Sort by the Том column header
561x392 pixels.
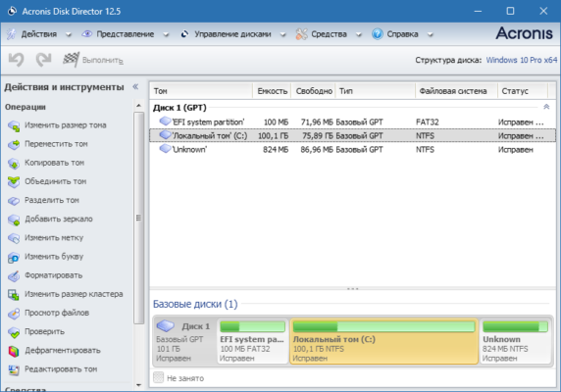[x=201, y=91]
